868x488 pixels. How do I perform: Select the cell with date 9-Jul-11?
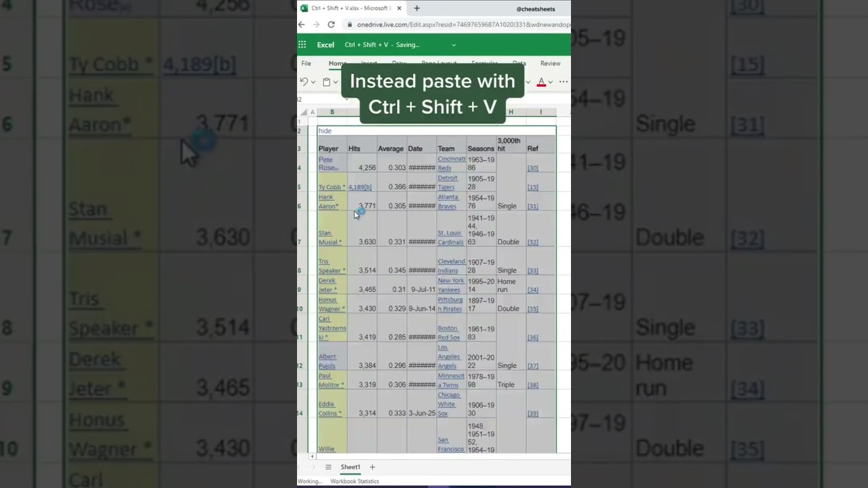422,285
